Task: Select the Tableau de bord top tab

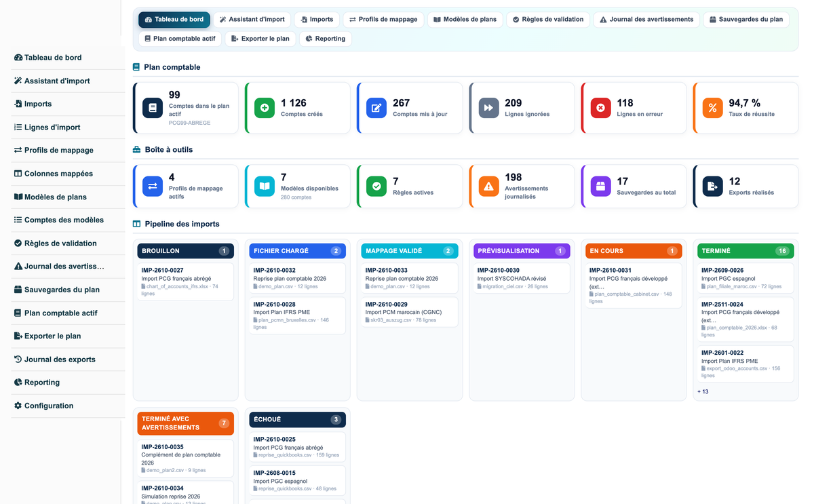Action: tap(174, 20)
